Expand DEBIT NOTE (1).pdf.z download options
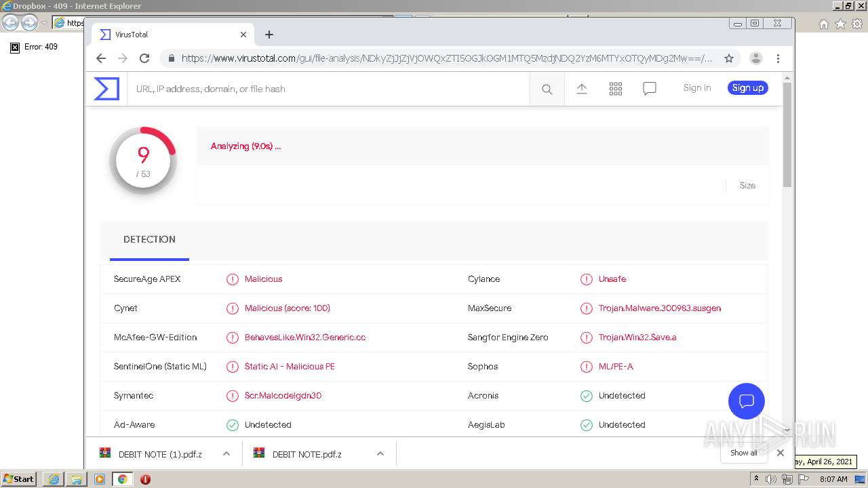The image size is (868, 488). click(x=226, y=453)
